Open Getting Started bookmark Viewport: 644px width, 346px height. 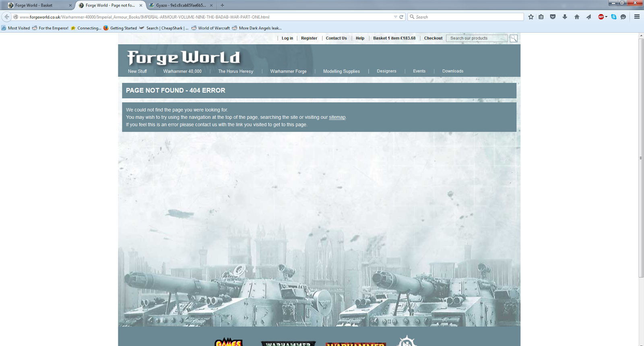click(x=120, y=28)
